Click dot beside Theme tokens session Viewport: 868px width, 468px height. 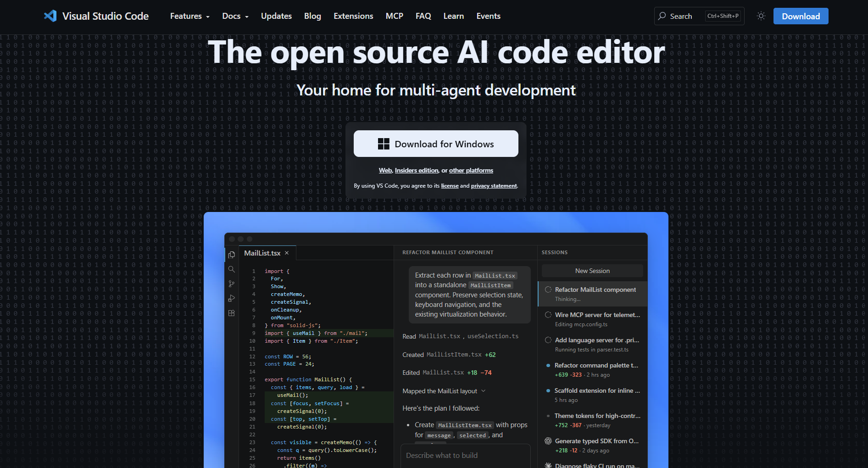pos(548,416)
